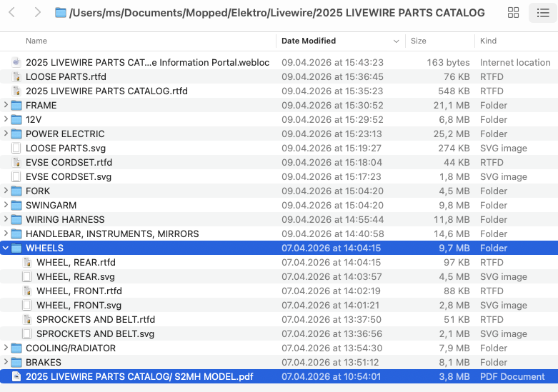
Task: Click the PDF icon for S2MH MODEL
Action: [16, 376]
